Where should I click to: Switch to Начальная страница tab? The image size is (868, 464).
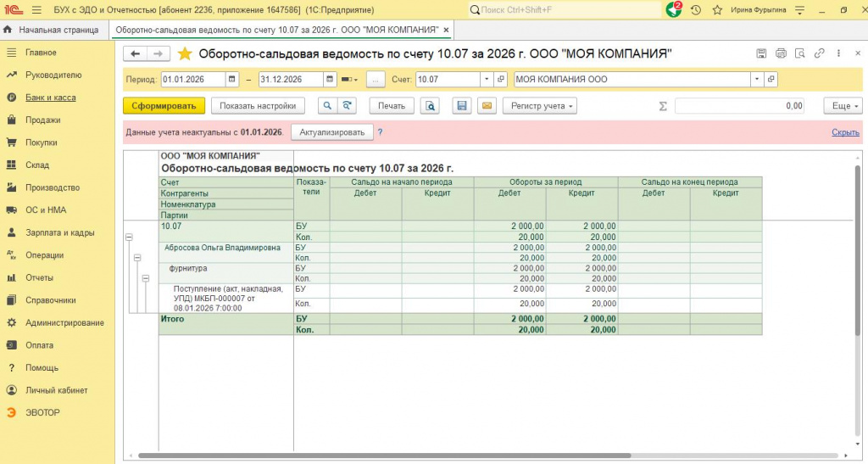[58, 30]
